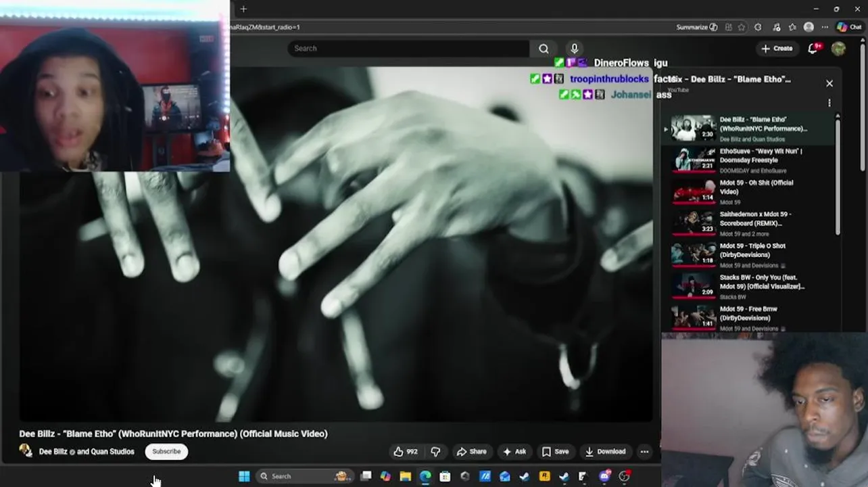Open the browser profile icon
The image size is (868, 487).
809,27
